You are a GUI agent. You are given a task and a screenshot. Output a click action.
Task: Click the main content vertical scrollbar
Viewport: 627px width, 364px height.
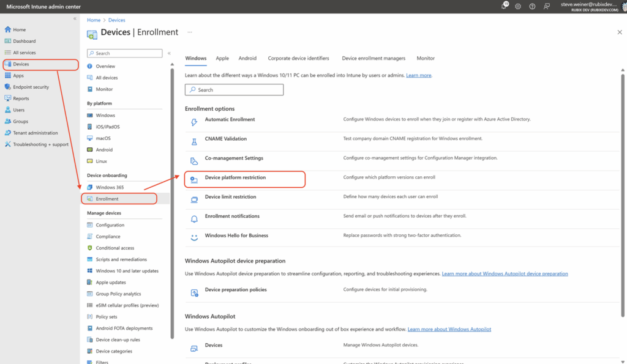click(623, 194)
